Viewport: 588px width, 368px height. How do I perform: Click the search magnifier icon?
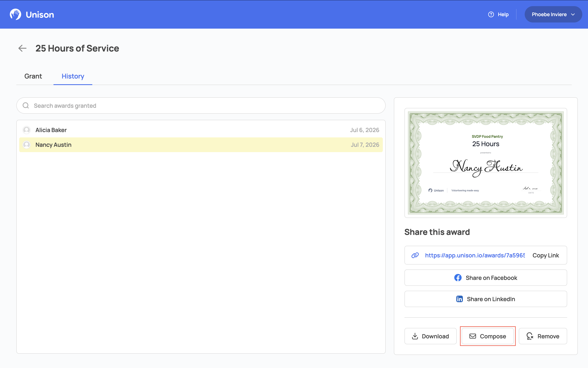(26, 105)
